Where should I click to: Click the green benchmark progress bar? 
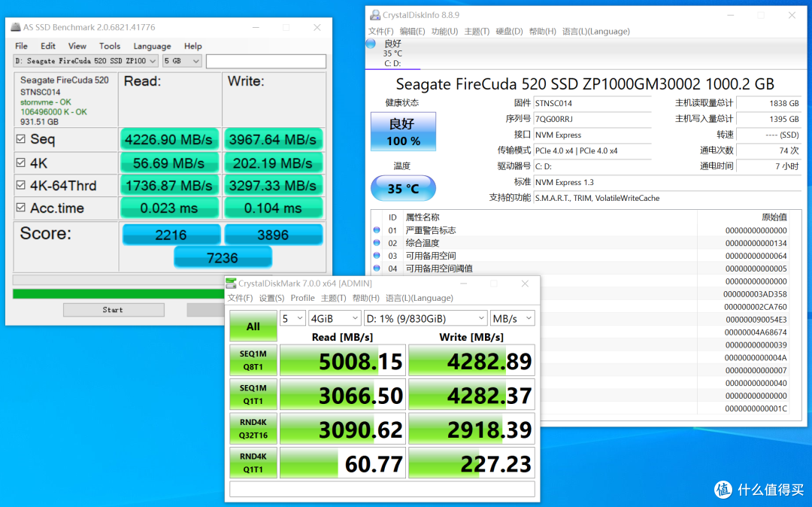119,294
